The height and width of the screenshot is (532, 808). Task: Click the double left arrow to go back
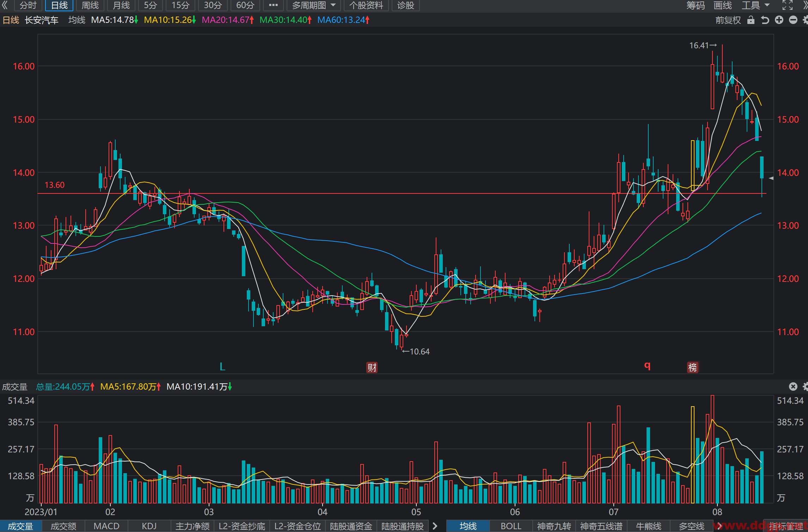pos(5,5)
